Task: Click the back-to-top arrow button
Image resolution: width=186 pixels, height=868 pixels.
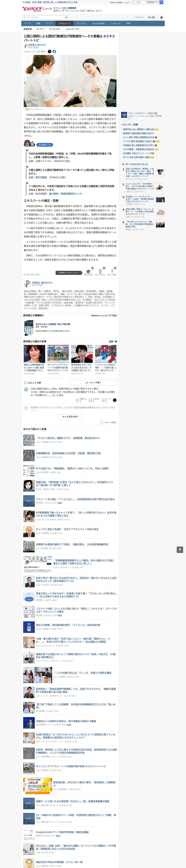Action: click(180, 550)
